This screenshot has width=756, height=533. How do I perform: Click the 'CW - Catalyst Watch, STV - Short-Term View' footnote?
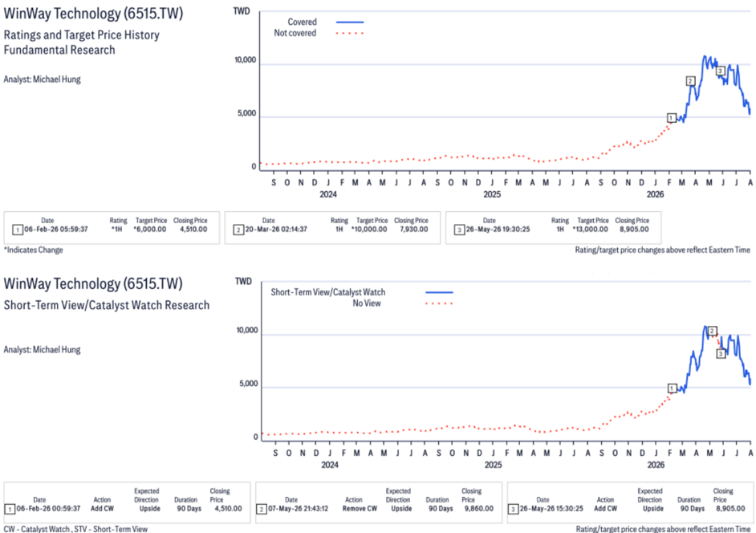75,529
